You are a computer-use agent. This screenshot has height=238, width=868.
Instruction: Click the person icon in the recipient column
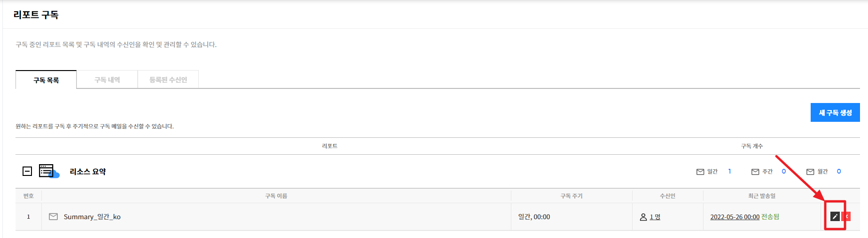coord(643,217)
